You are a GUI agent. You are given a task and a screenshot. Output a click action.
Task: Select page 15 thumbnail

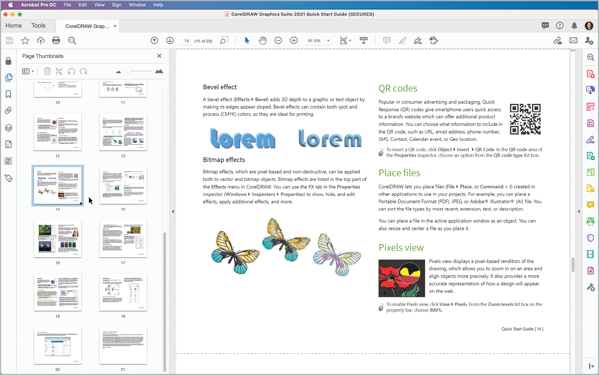pyautogui.click(x=123, y=186)
